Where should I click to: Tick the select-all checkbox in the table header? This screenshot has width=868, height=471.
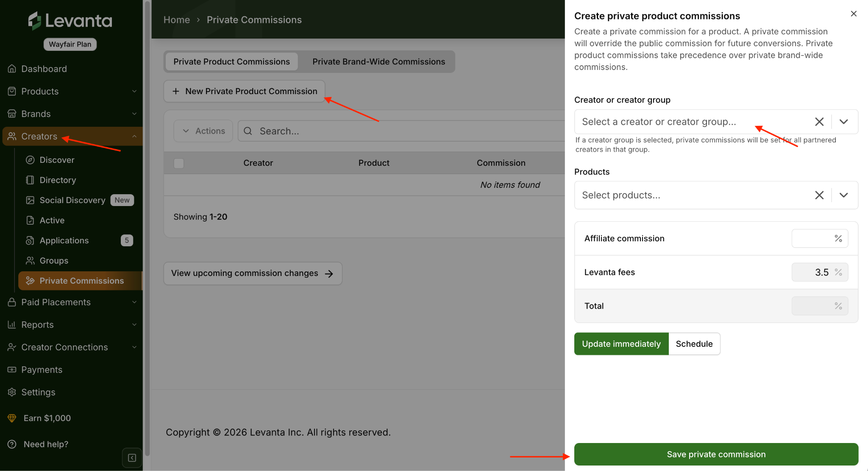179,163
